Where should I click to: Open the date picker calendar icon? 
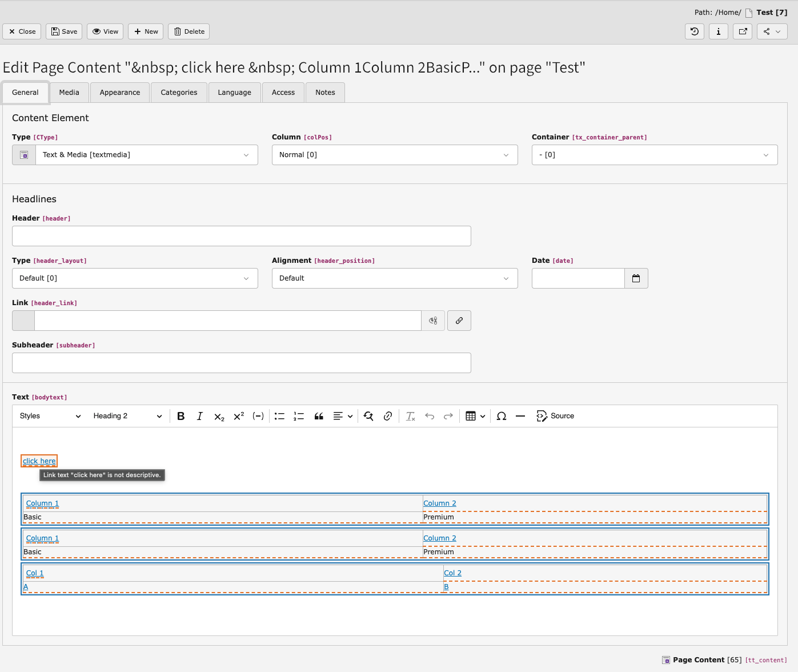(636, 278)
